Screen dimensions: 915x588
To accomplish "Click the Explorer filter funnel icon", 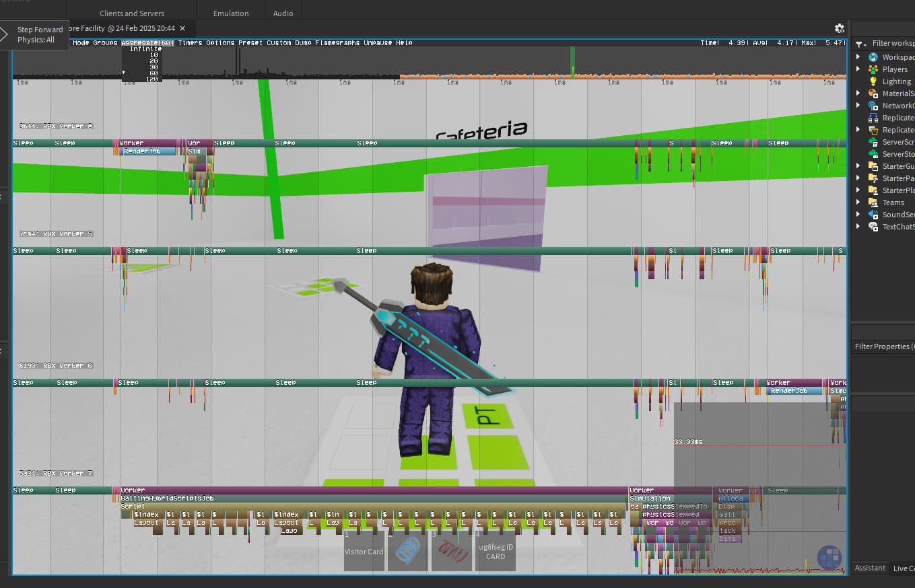I will click(860, 44).
